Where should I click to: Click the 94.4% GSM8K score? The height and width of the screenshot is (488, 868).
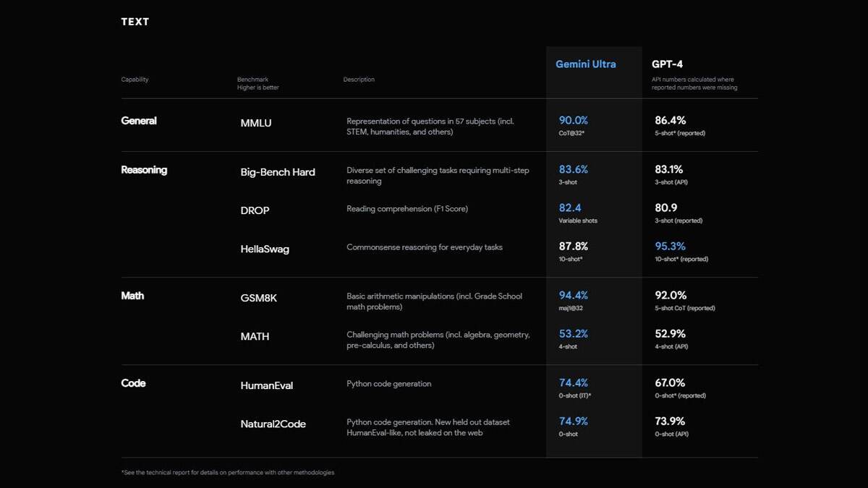(x=574, y=296)
